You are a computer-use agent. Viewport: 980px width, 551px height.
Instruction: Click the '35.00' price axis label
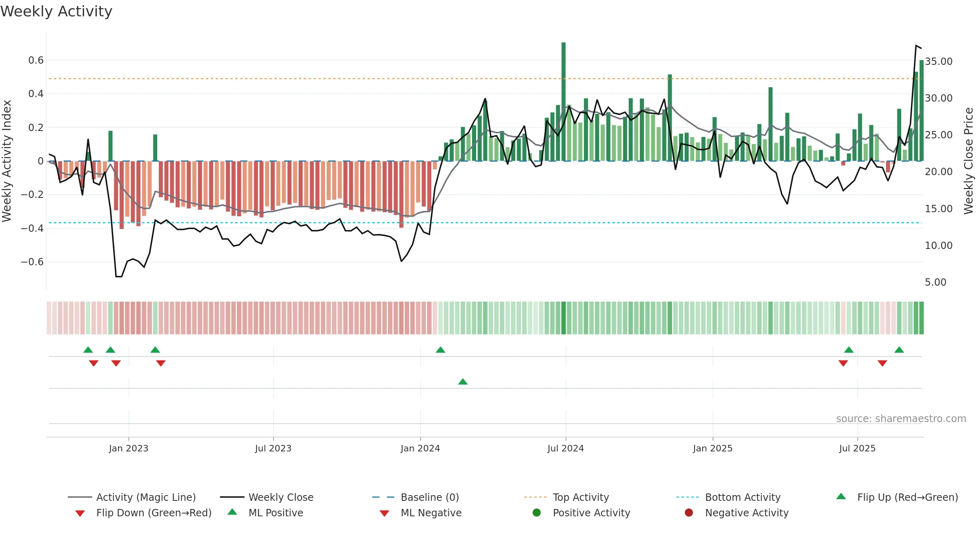938,61
